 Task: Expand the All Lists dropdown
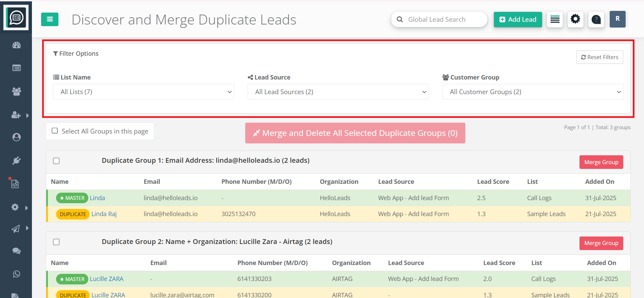click(143, 92)
